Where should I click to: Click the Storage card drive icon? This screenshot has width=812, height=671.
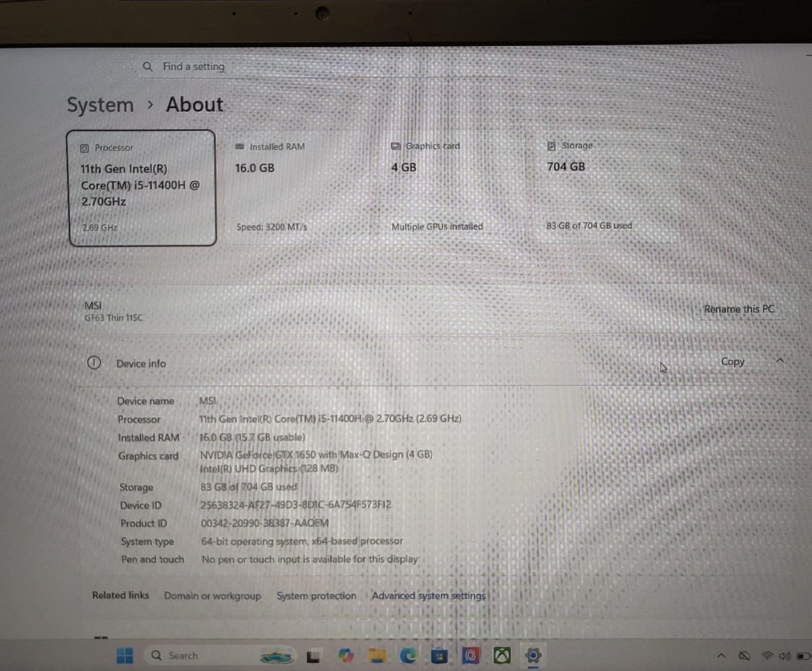click(x=551, y=145)
